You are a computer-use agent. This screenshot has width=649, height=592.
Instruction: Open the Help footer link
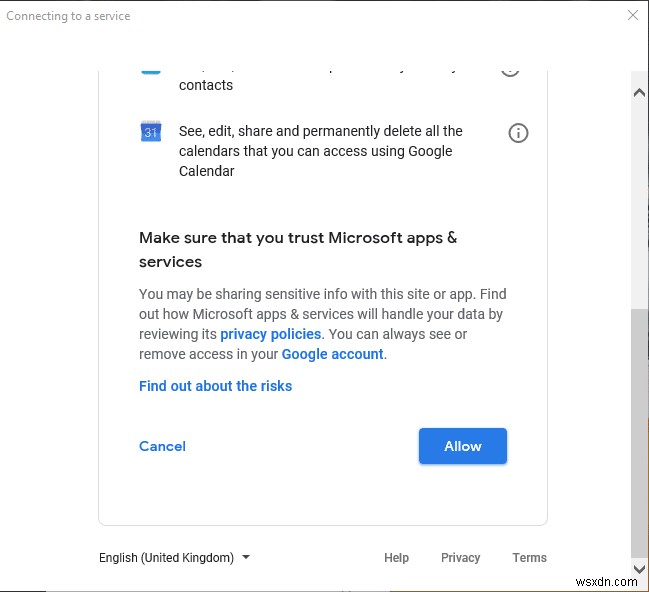click(x=396, y=557)
